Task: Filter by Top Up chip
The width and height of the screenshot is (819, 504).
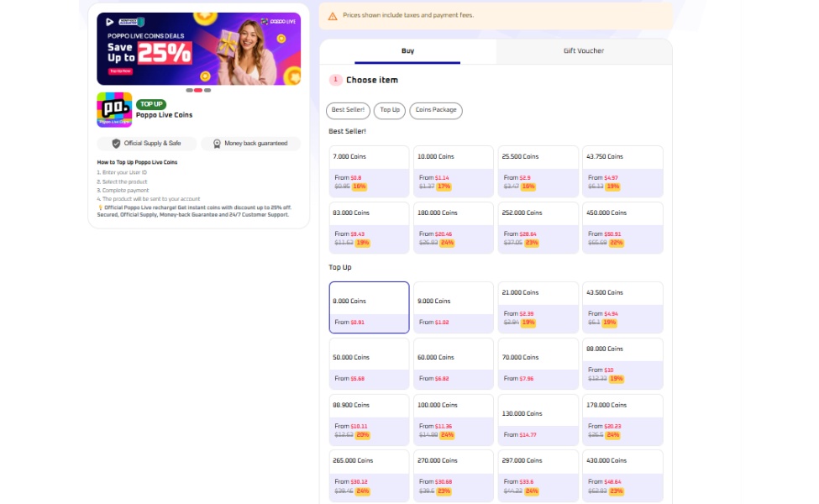Action: 390,110
